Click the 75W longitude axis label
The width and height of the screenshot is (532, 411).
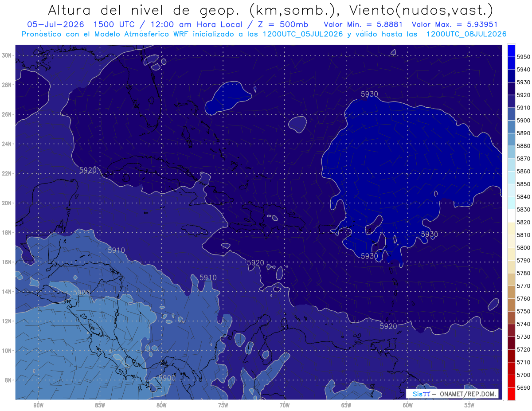pos(223,405)
